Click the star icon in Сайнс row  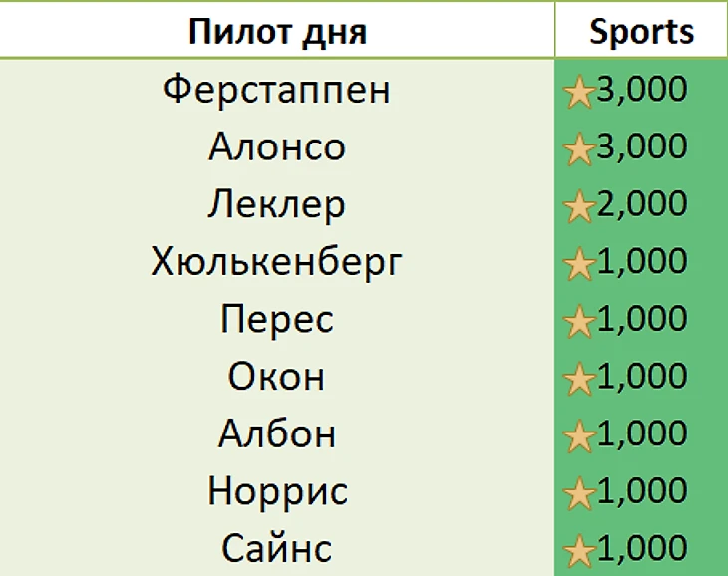click(578, 551)
